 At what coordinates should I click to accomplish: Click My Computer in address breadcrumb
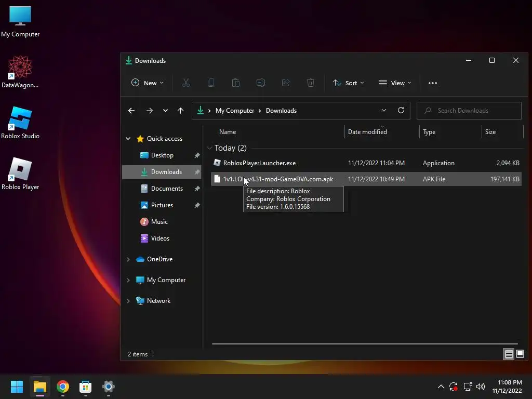235,111
